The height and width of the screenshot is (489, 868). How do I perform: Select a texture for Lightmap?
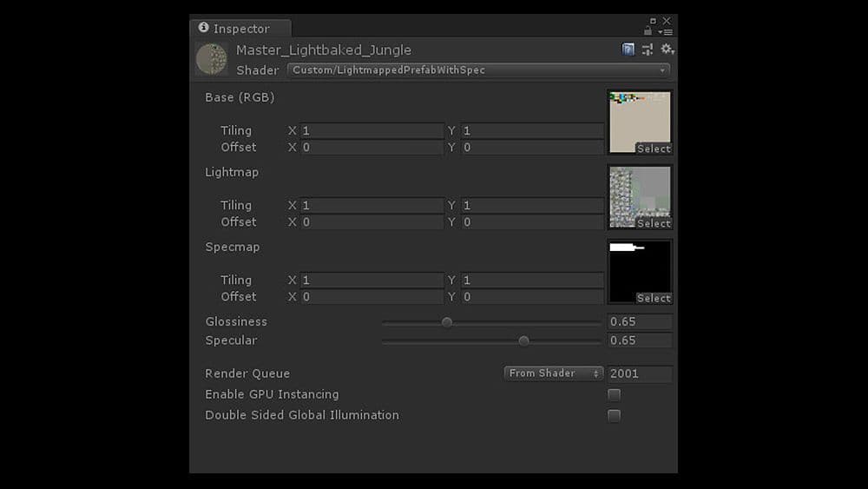click(x=654, y=223)
